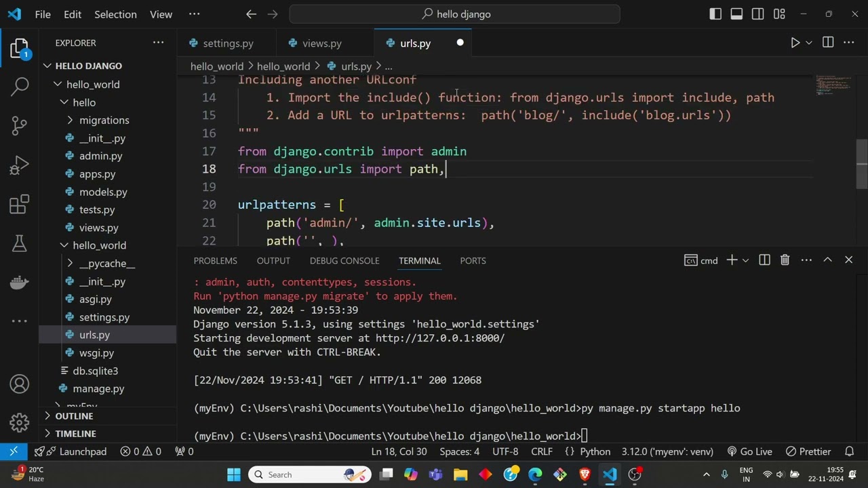Screen dimensions: 868x488
Task: Open Run and Debug view
Action: tap(20, 165)
